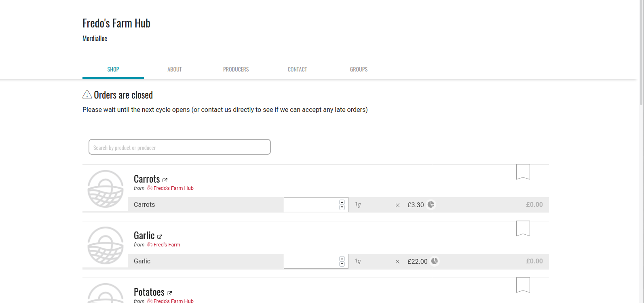Toggle the bookmark ribbon for Carrots
The width and height of the screenshot is (644, 303).
click(523, 172)
